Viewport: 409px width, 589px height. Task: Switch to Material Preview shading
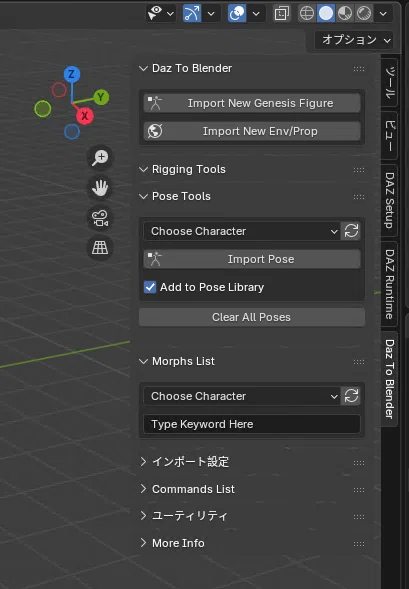click(345, 14)
